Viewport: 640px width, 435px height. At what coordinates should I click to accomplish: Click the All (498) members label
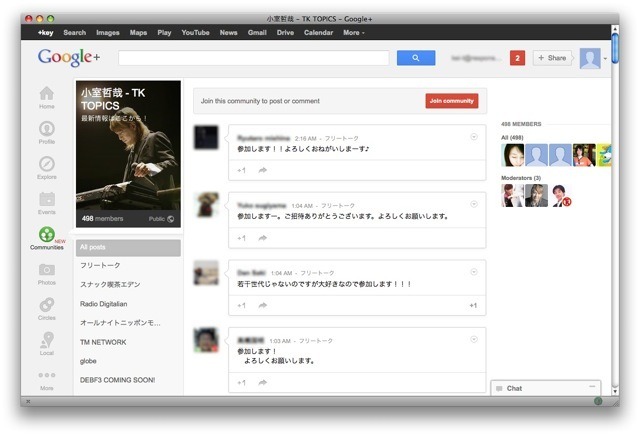coord(512,138)
